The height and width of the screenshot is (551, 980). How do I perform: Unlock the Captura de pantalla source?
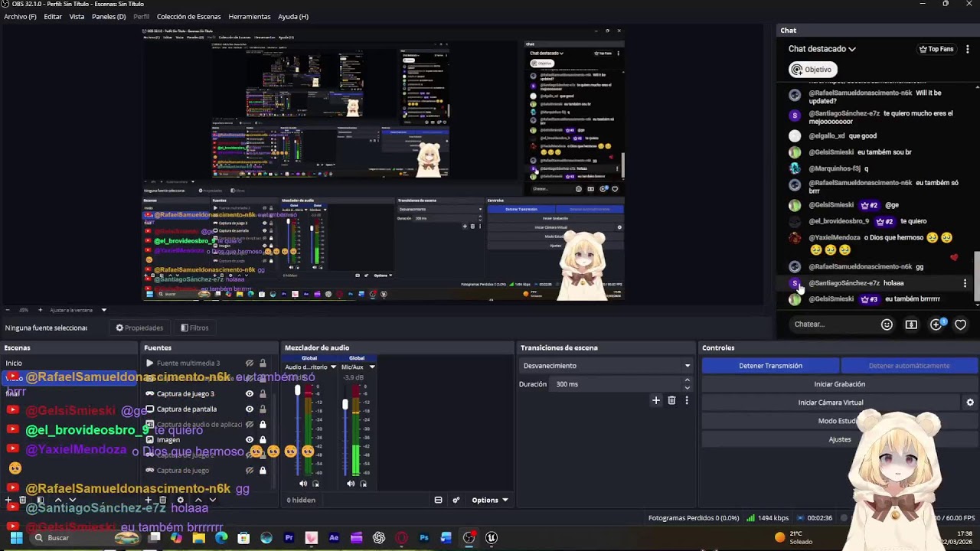(x=263, y=409)
